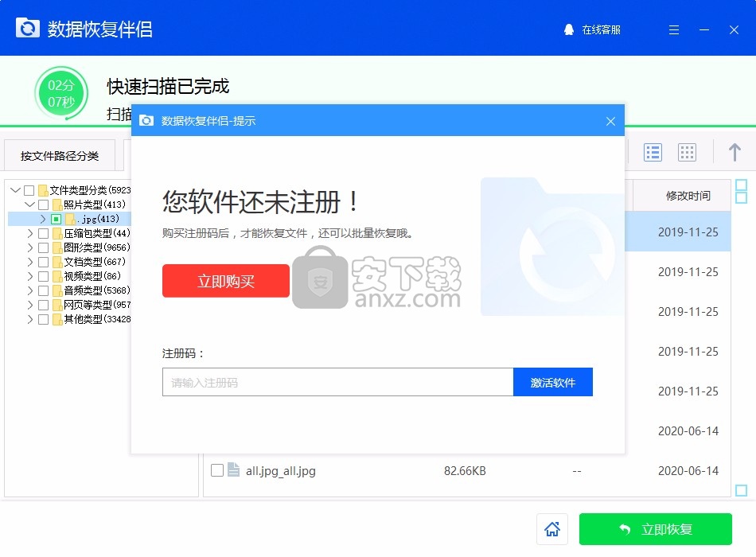This screenshot has width=756, height=557.
Task: Click the file icon beside all.jpg_all.jpg
Action: (233, 469)
